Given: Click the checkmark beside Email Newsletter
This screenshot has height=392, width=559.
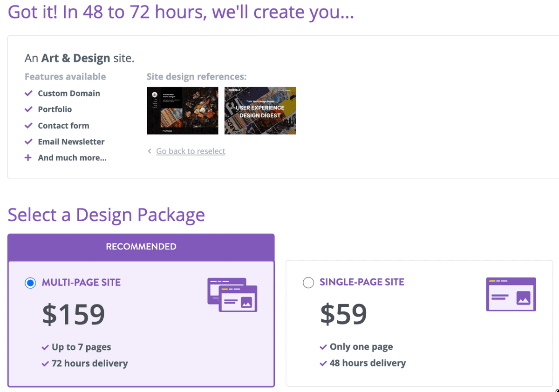Looking at the screenshot, I should pyautogui.click(x=28, y=142).
